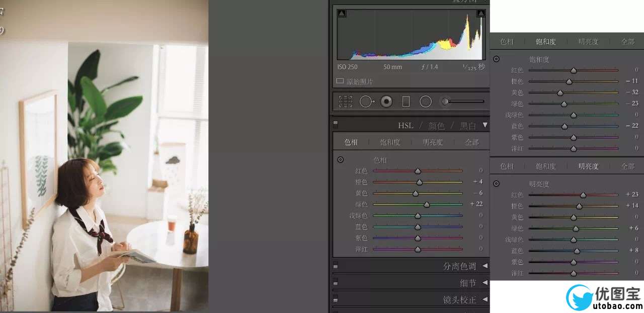This screenshot has height=313, width=644.
Task: Switch to 色相 tab in middle HSL panel
Action: click(x=351, y=142)
